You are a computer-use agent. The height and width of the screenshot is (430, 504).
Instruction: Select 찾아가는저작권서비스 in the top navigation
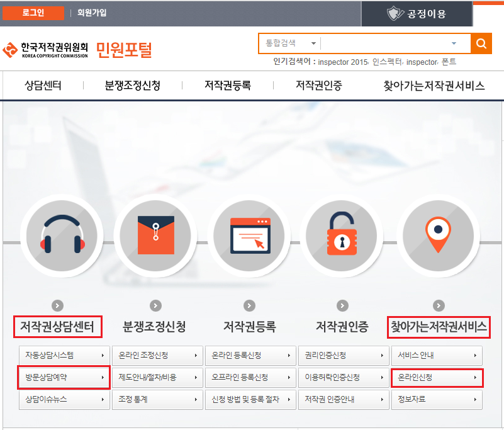click(434, 86)
